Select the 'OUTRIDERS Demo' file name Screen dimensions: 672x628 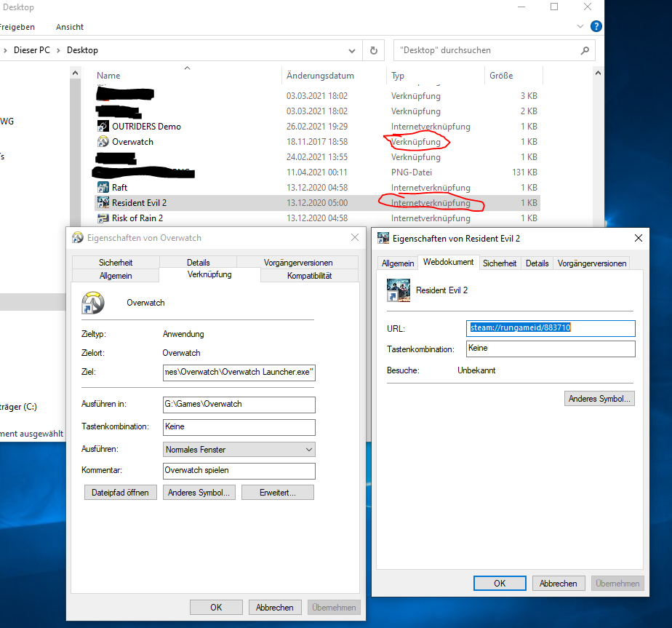tap(147, 126)
